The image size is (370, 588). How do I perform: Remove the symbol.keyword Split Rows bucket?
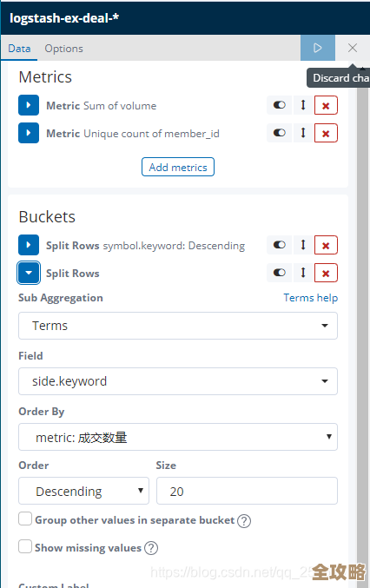click(326, 245)
